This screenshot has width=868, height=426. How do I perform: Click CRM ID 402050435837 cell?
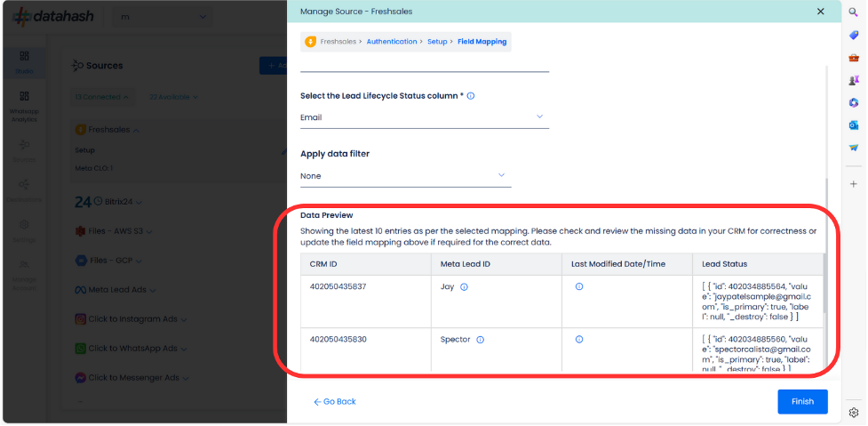click(x=366, y=301)
